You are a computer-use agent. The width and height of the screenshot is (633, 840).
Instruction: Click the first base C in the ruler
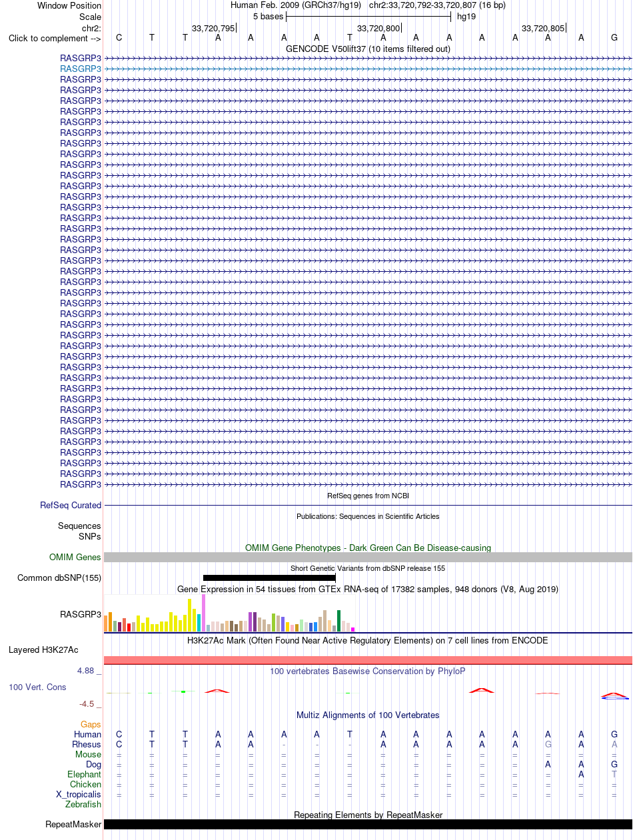[x=119, y=38]
